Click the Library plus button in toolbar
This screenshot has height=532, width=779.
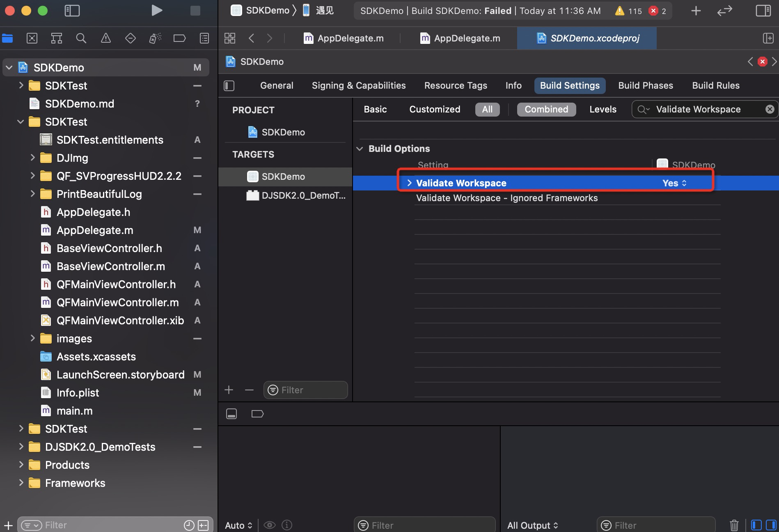pos(696,11)
